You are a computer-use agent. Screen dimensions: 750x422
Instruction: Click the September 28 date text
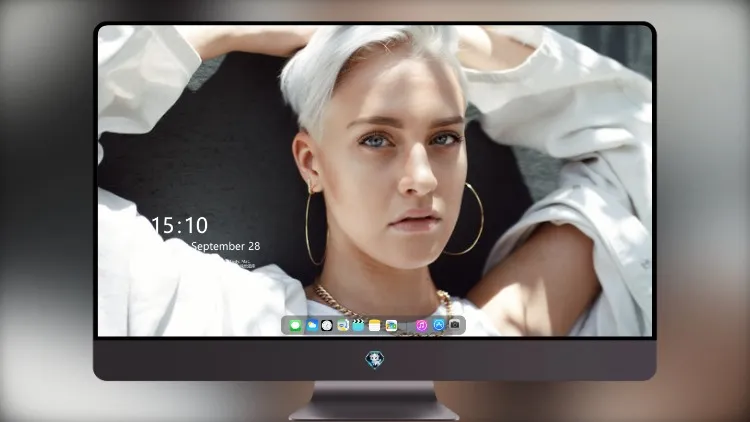click(x=226, y=246)
